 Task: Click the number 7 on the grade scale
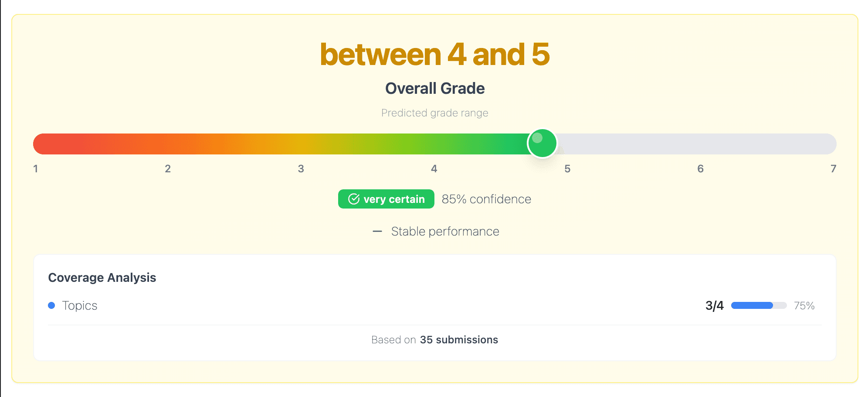tap(834, 168)
